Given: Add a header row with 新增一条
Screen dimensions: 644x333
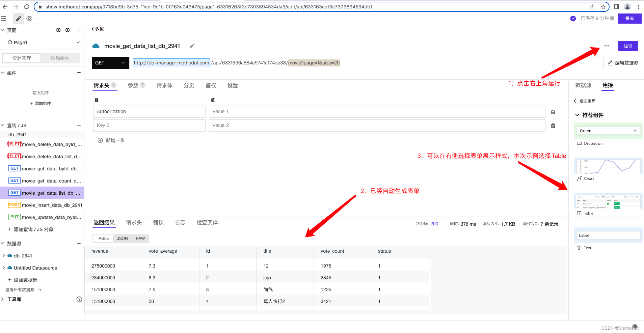Looking at the screenshot, I should 111,140.
